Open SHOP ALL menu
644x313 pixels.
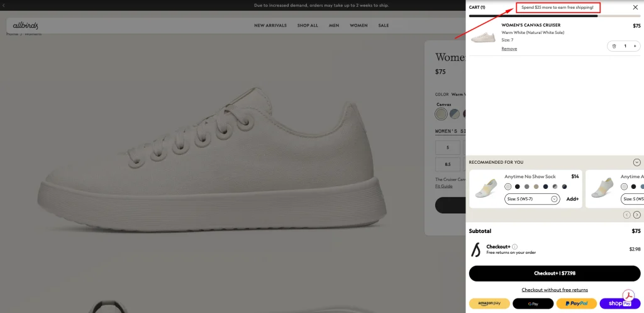308,25
